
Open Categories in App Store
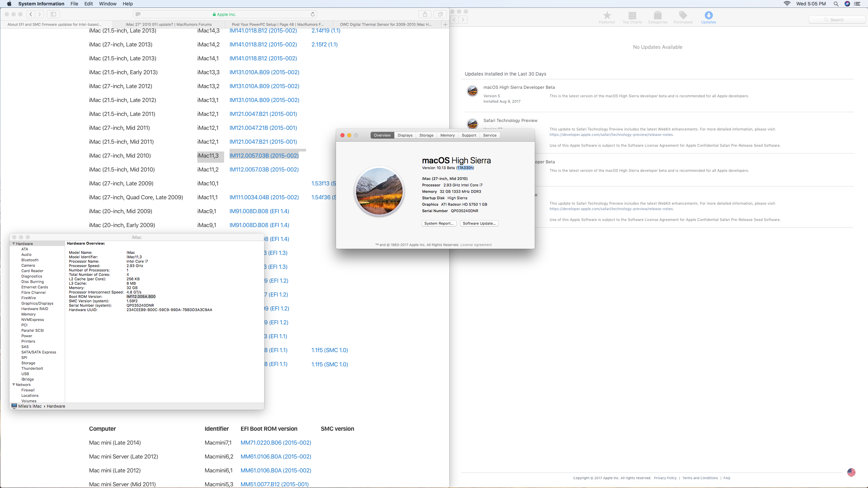[657, 18]
